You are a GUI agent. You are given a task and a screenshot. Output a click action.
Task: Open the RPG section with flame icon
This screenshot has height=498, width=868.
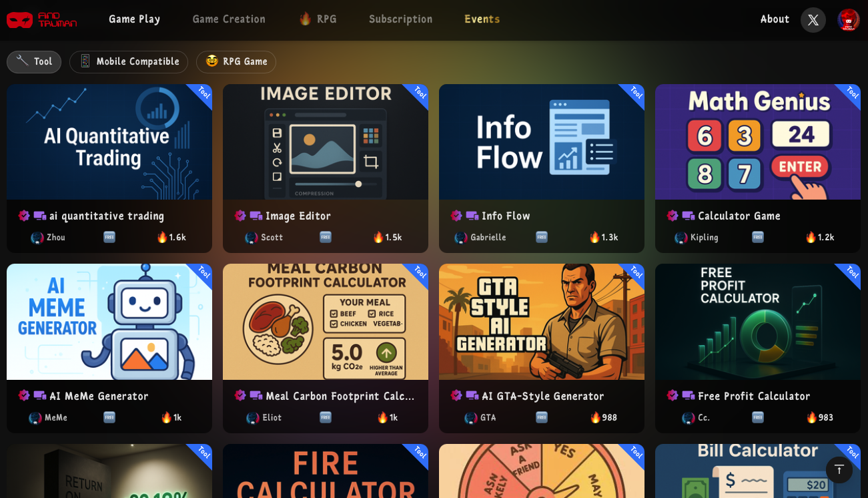[x=319, y=19]
